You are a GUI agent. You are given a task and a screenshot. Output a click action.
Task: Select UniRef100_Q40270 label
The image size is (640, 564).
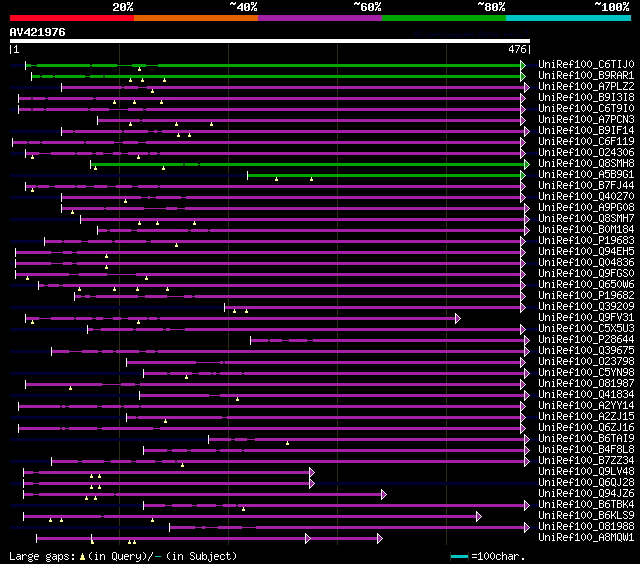click(586, 197)
